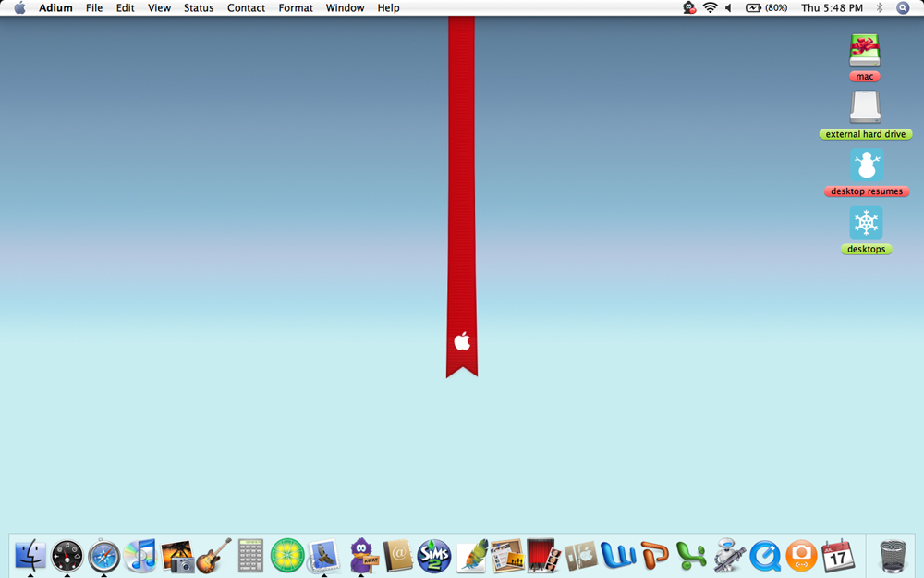The width and height of the screenshot is (924, 578).
Task: Open the tan Apple-logo app in dock
Action: point(581,556)
